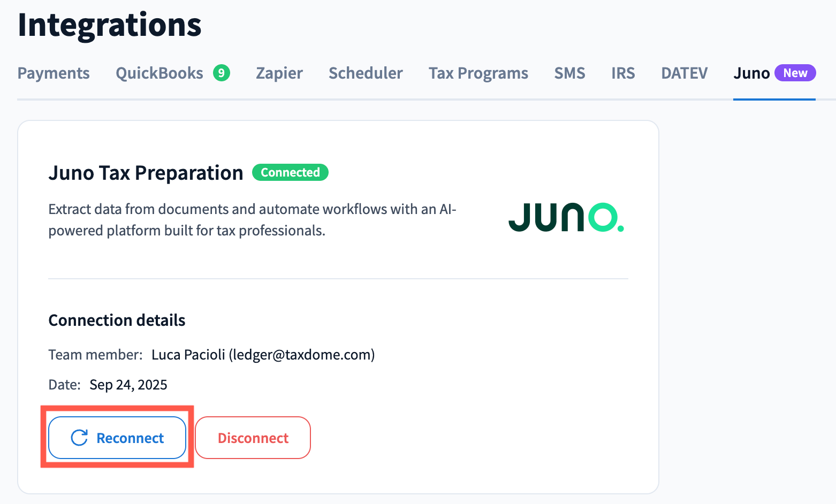Select the Zapier tab
Image resolution: width=836 pixels, height=504 pixels.
click(x=279, y=73)
